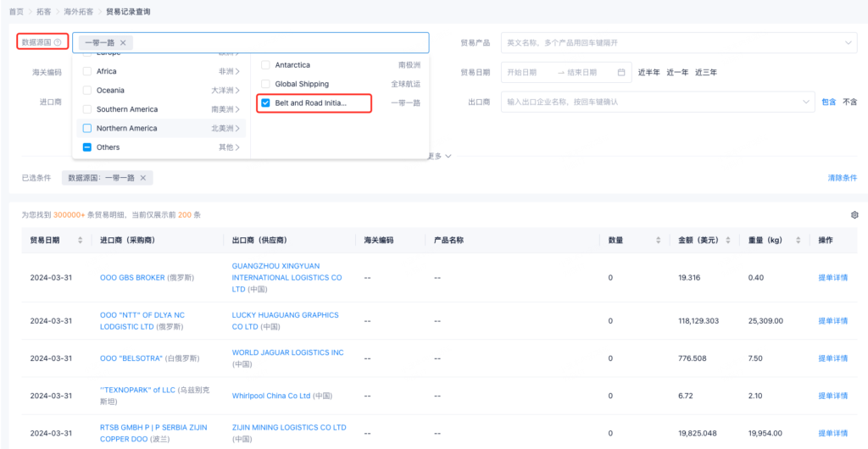Open 提单详情 for OOO GBS BROKER row

coord(832,277)
